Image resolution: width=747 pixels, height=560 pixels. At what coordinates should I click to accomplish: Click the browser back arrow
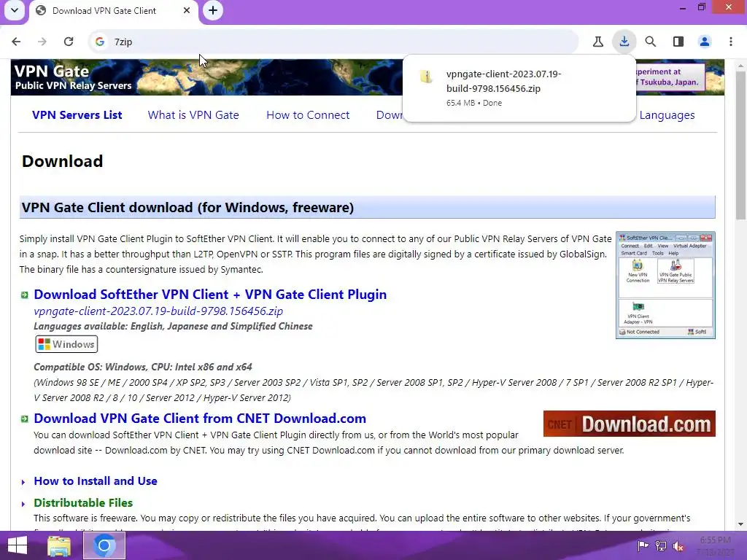coord(16,42)
